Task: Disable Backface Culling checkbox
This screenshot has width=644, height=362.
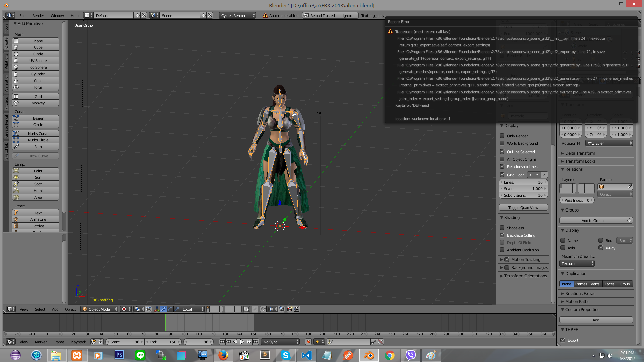Action: [x=502, y=235]
